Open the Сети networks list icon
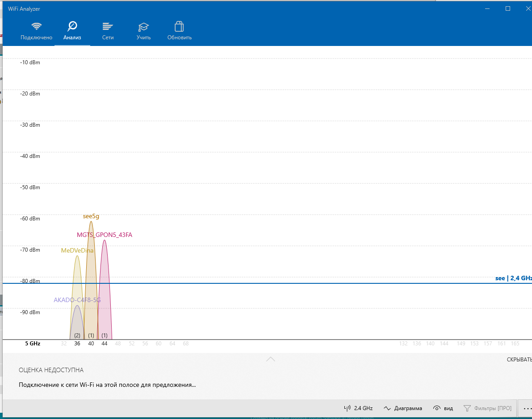The width and height of the screenshot is (532, 419). click(x=108, y=26)
